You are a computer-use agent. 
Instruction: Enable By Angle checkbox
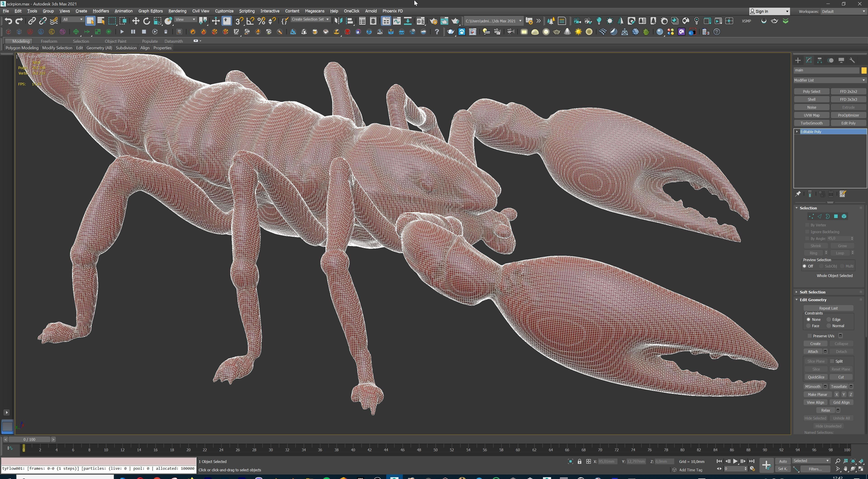807,239
